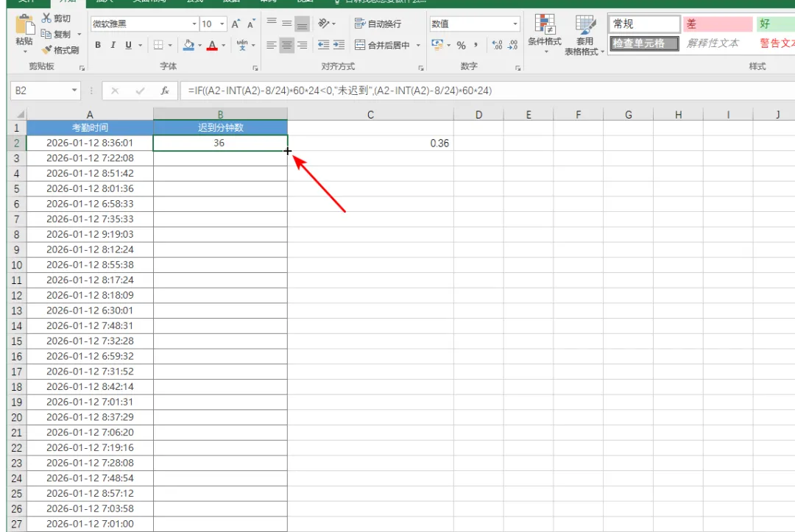795x532 pixels.
Task: Click the formula bar text
Action: [339, 91]
